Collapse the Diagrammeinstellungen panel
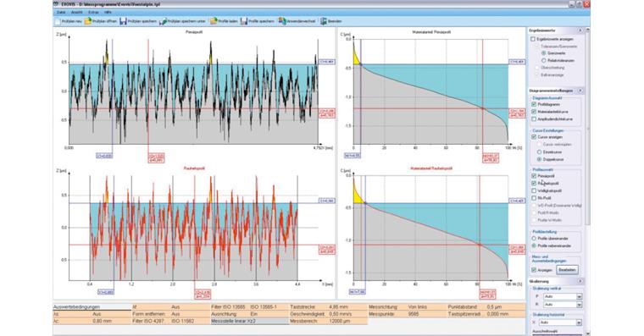 click(x=580, y=91)
